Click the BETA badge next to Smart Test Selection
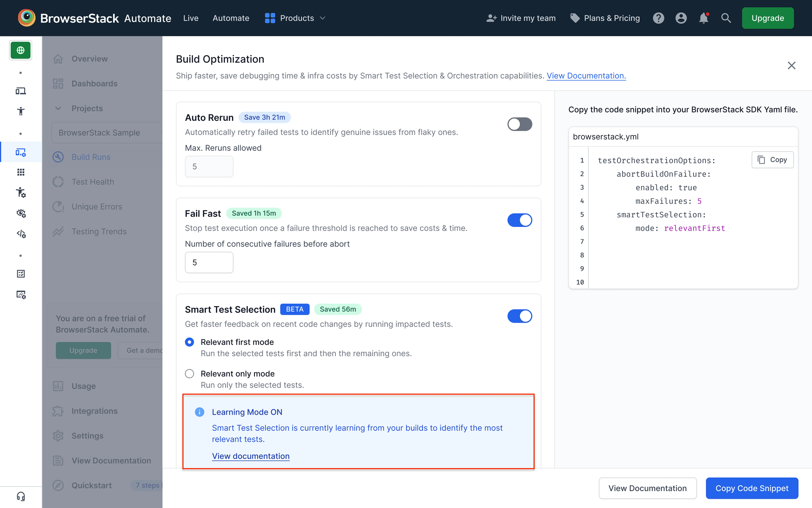 click(x=295, y=309)
